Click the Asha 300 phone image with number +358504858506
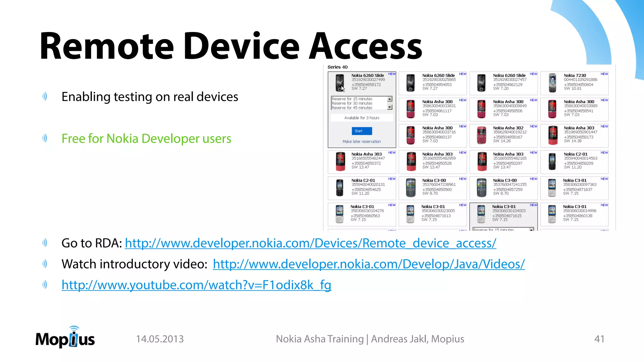644x362 pixels. [x=481, y=109]
